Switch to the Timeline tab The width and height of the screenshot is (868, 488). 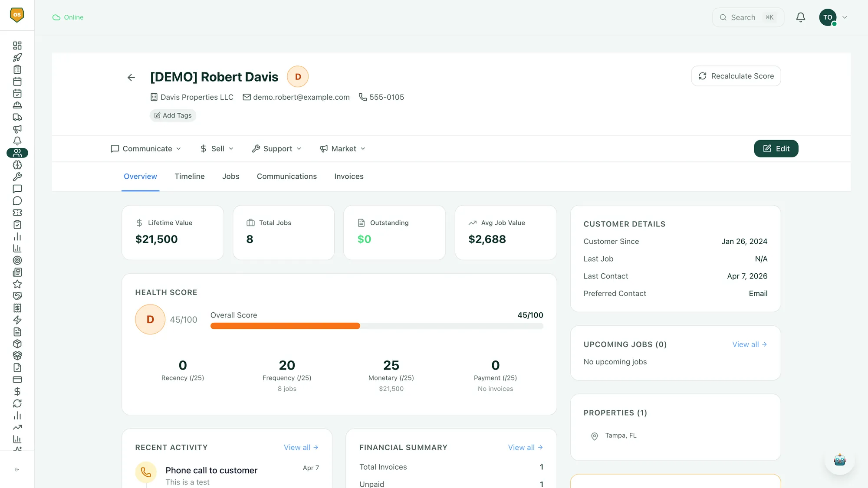click(x=190, y=177)
